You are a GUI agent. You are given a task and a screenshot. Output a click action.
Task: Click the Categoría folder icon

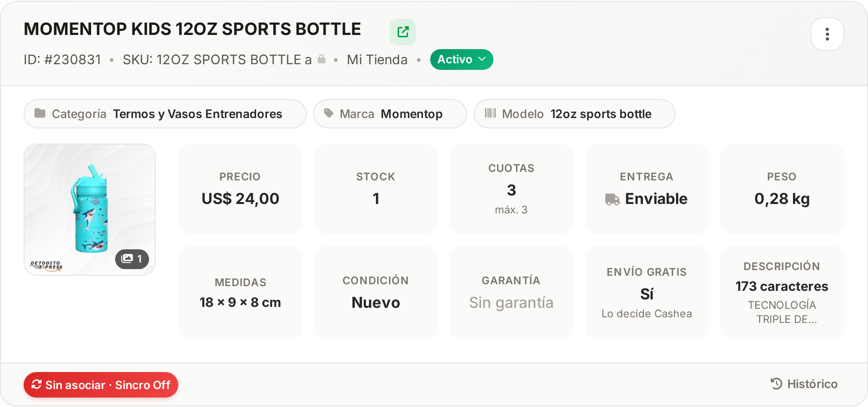tap(40, 113)
